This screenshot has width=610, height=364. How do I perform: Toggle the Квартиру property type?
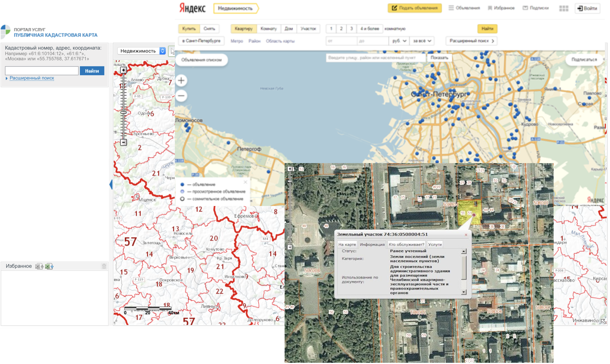click(x=244, y=29)
